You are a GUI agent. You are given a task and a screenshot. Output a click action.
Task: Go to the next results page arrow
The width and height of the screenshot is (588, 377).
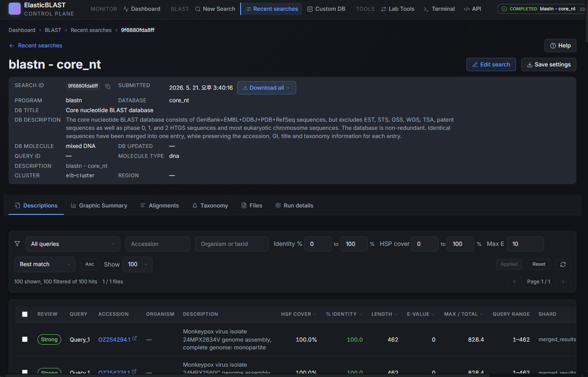(x=563, y=282)
